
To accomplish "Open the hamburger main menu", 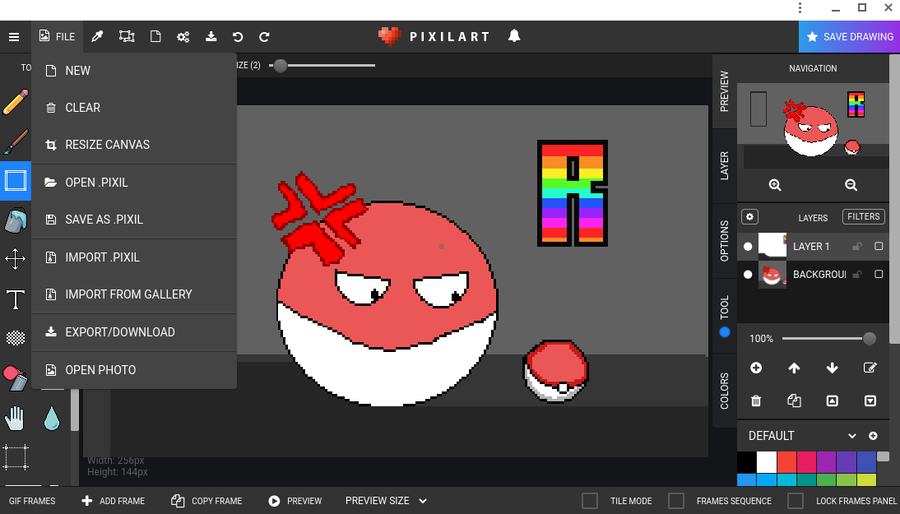I will pos(14,37).
